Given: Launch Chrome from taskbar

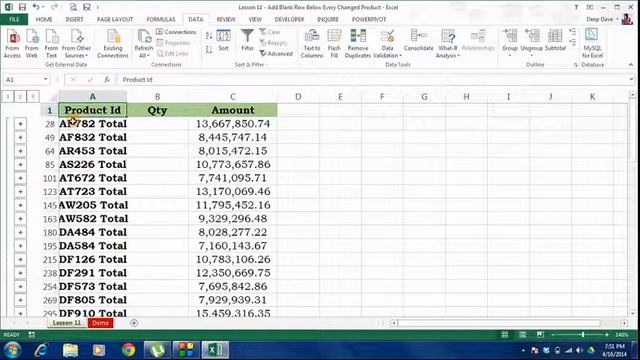Looking at the screenshot, I should click(128, 350).
